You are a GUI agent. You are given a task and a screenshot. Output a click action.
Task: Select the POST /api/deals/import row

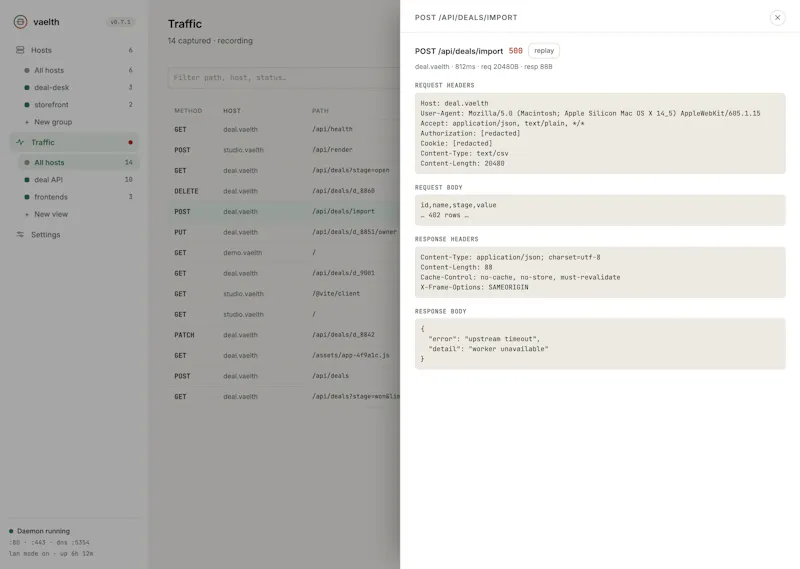(284, 211)
